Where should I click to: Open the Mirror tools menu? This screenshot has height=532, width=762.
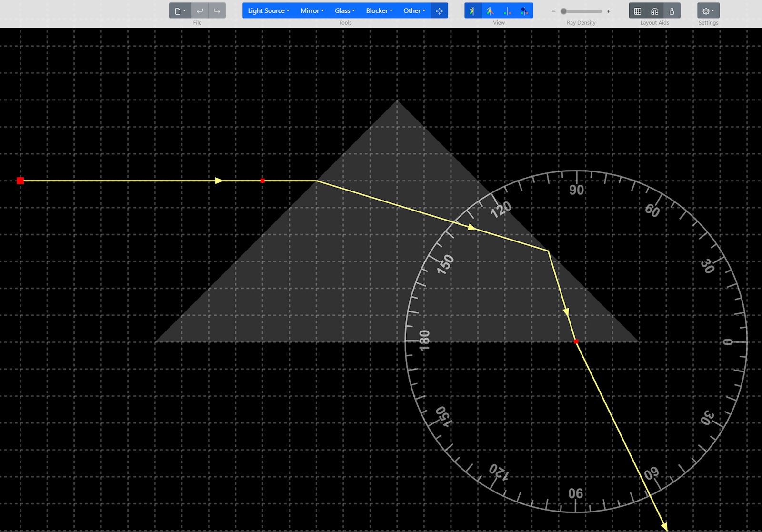pyautogui.click(x=312, y=10)
